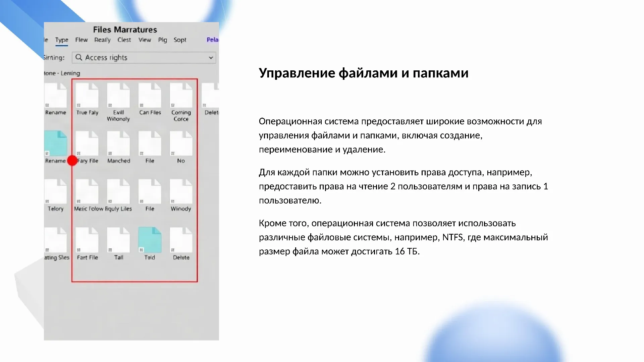Click the magnifier icon in search box
Viewport: 644px width, 362px height.
[x=79, y=57]
